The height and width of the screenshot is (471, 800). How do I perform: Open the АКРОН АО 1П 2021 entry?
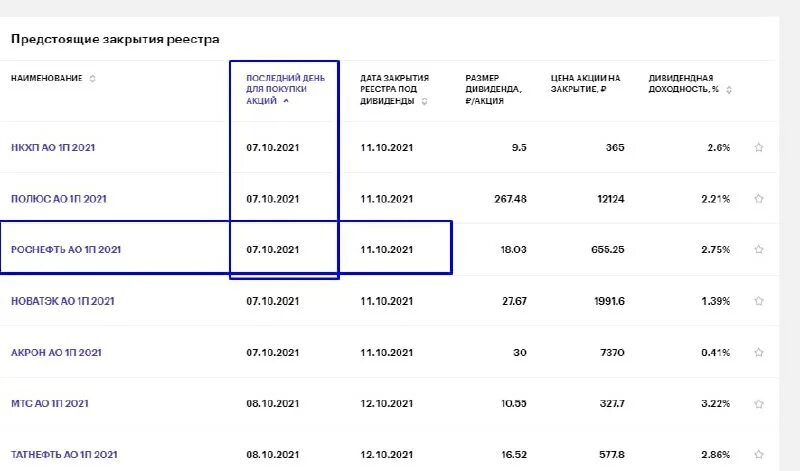[56, 352]
